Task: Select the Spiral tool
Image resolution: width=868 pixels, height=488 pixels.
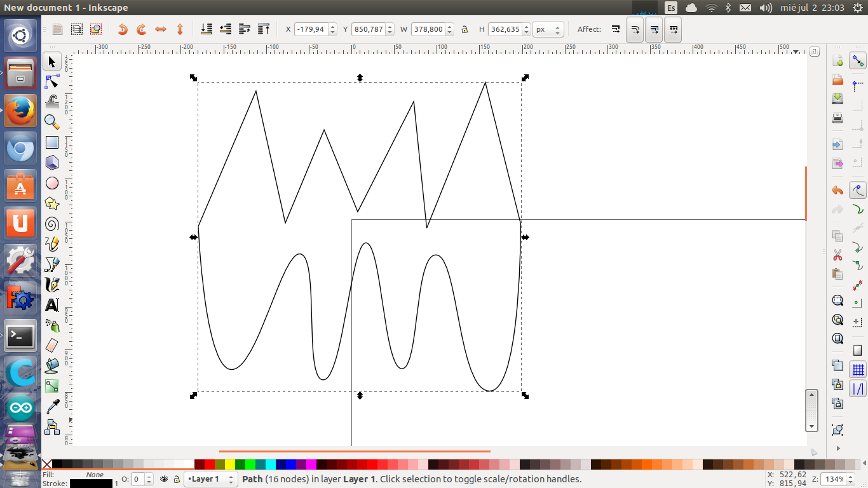Action: [x=52, y=224]
